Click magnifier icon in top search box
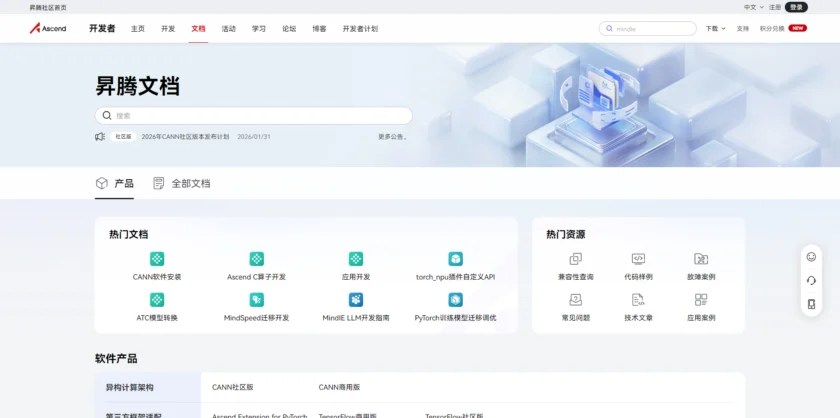The image size is (840, 418). tap(609, 28)
